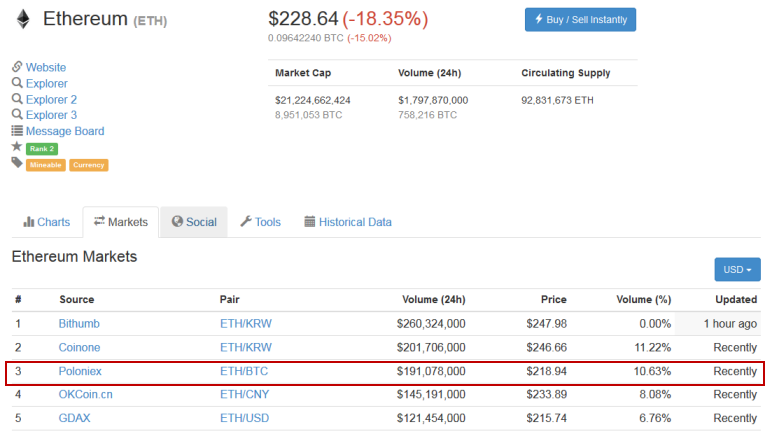The width and height of the screenshot is (774, 436).
Task: Open Bithumb's ETH/KRW pair link
Action: pos(246,324)
